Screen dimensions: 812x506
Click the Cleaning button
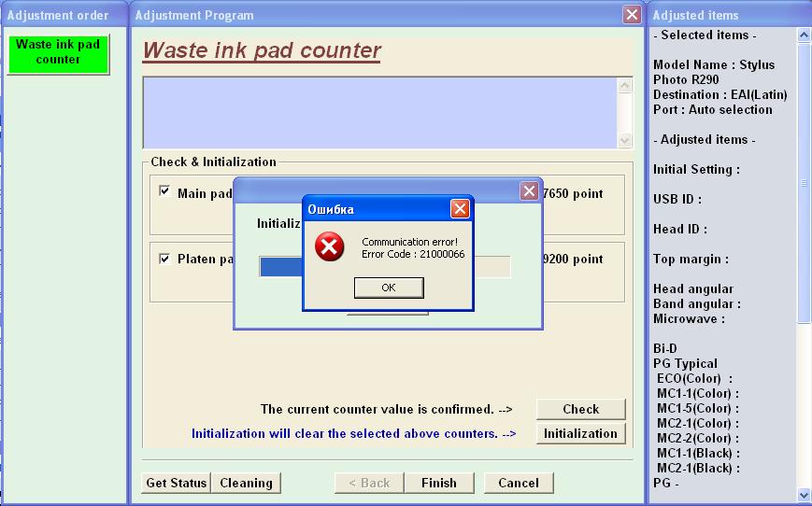[246, 483]
